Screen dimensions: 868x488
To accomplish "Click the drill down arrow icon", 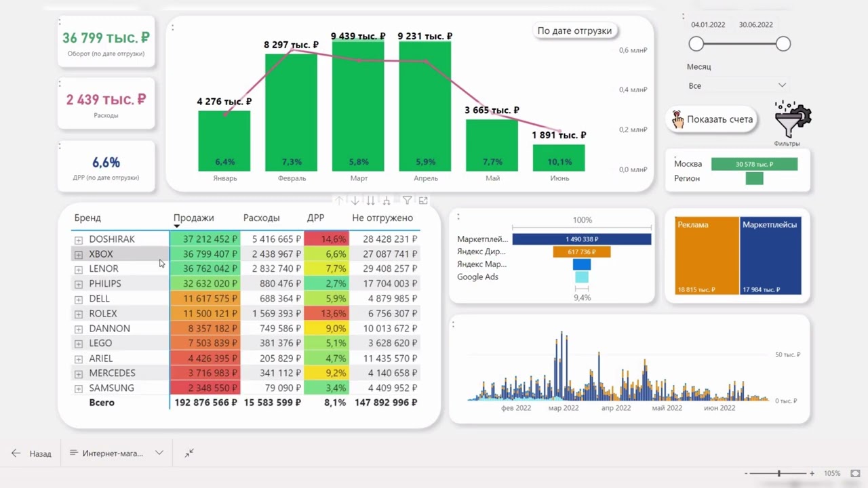I will pos(355,201).
